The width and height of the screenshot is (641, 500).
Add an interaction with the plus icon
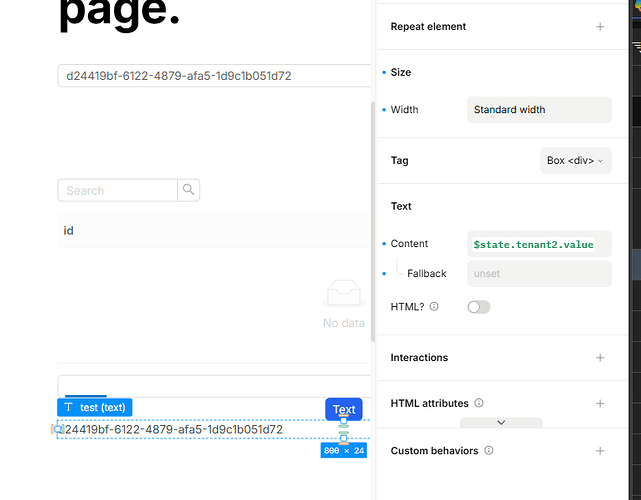point(600,358)
